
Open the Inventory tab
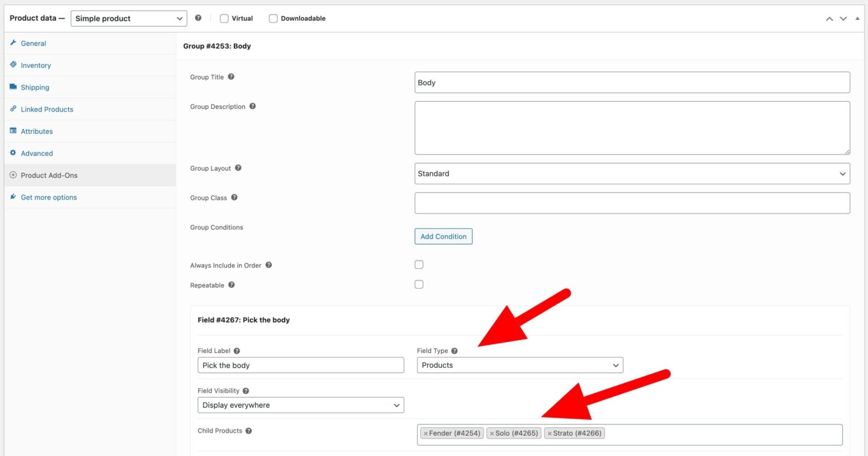[x=90, y=65]
